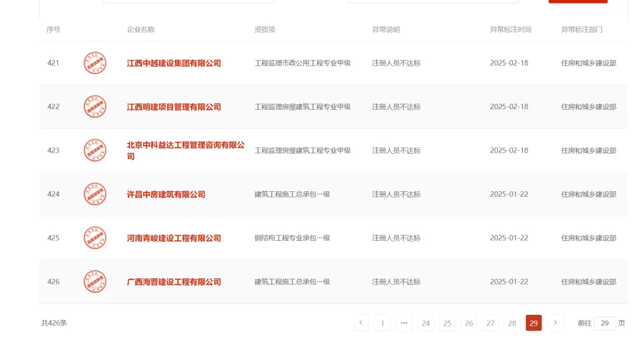Jump to page 28

pyautogui.click(x=512, y=323)
